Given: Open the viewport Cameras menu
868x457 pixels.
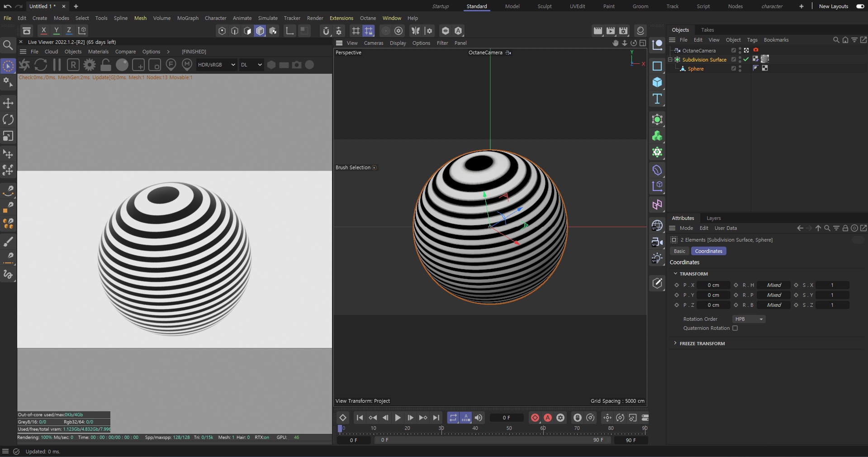Looking at the screenshot, I should pos(374,43).
